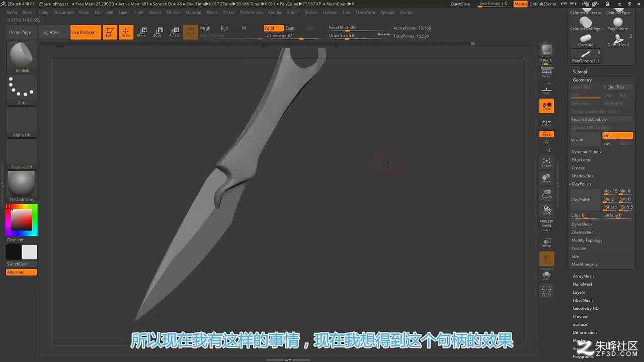
Task: Open the Brush menu
Action: click(x=28, y=12)
